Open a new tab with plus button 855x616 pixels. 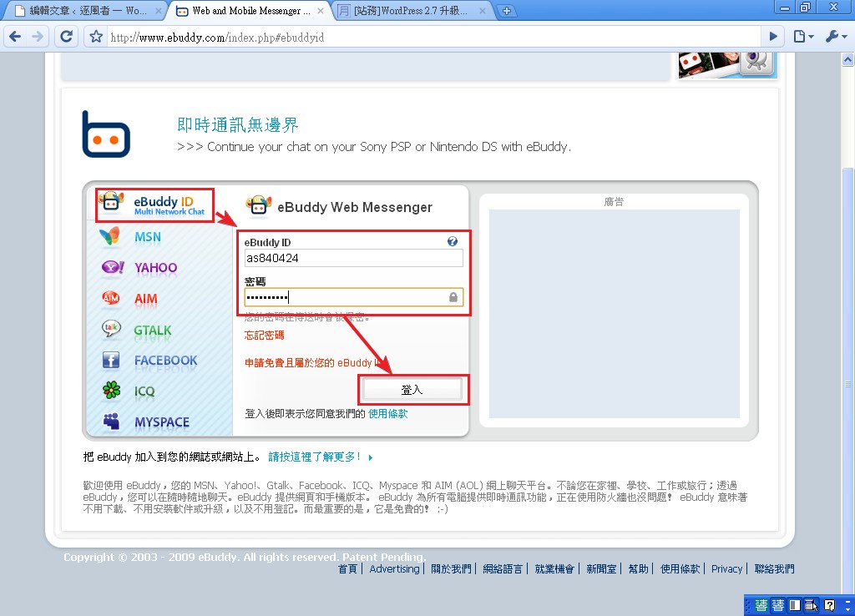pos(507,11)
